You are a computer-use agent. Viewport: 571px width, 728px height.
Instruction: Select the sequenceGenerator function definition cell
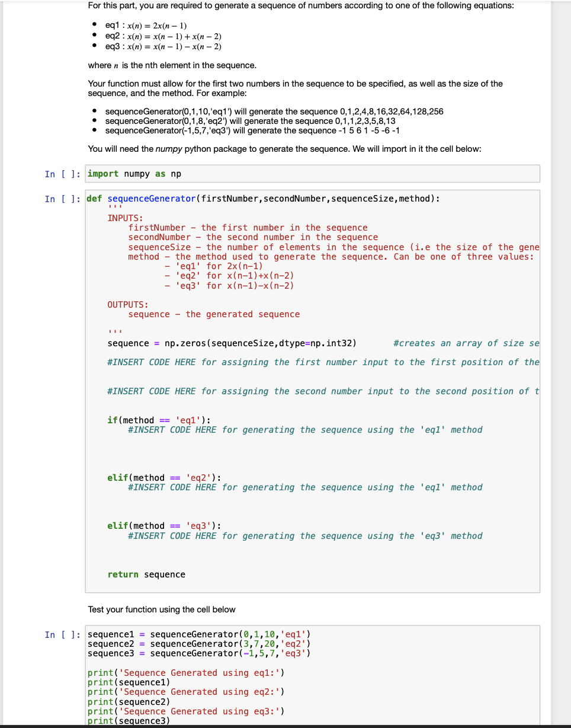pos(237,199)
